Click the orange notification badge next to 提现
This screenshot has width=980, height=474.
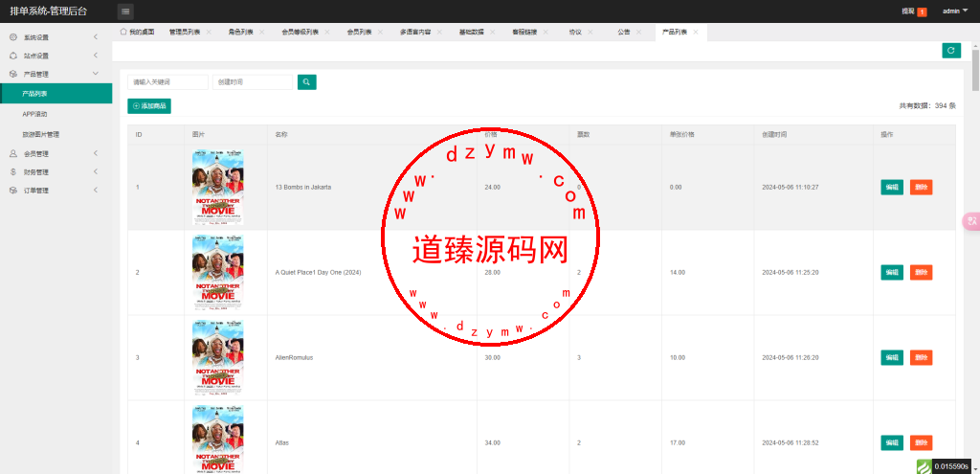pyautogui.click(x=922, y=11)
